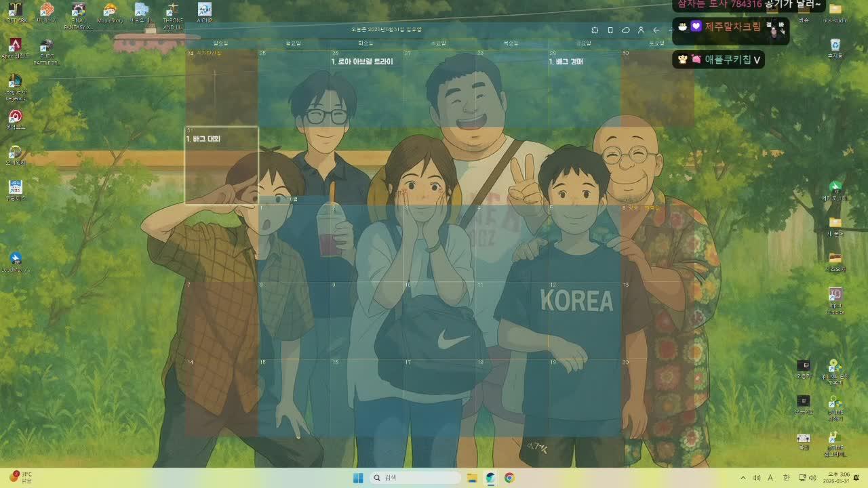Screen dimensions: 868x488
Task: Open the obs-studio folder on desktop
Action: pyautogui.click(x=835, y=13)
